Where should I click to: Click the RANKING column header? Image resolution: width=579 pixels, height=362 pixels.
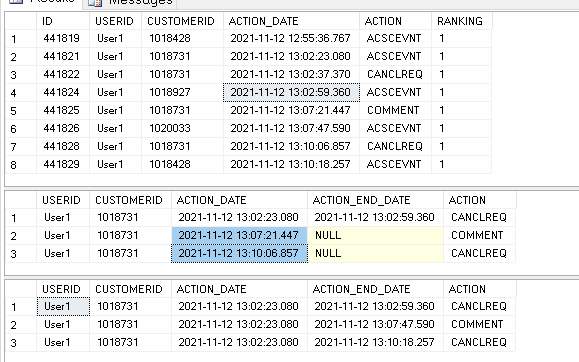pos(462,21)
